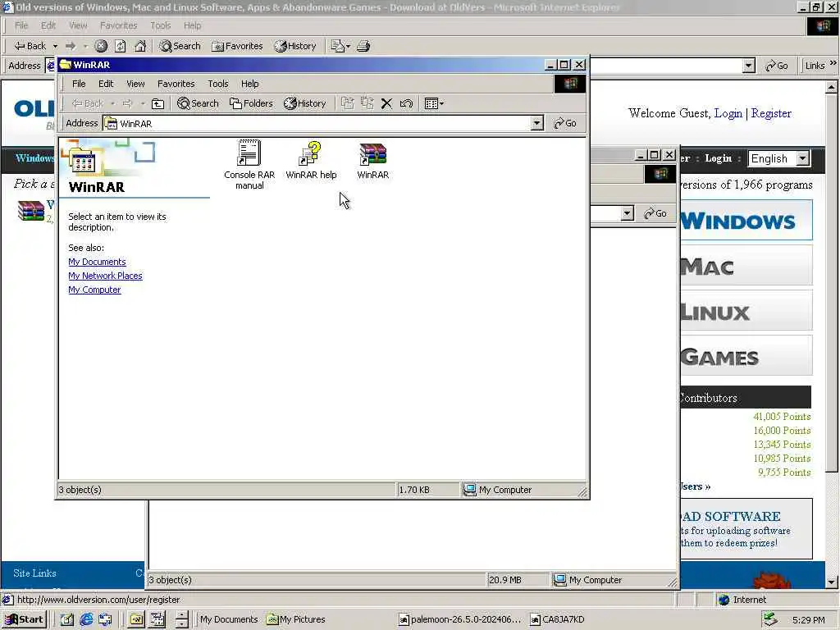Click History in Internet Explorer toolbar
The height and width of the screenshot is (630, 840).
pos(295,46)
